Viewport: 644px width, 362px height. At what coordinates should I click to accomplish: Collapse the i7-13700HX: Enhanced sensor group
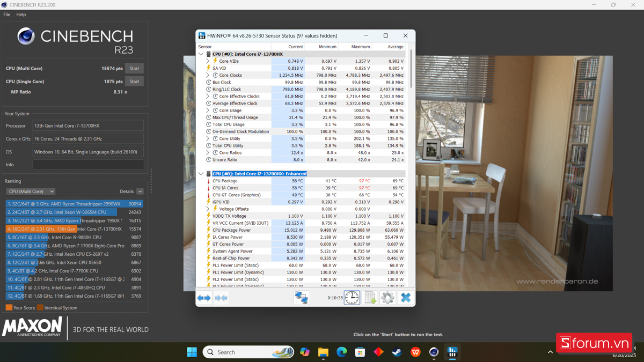coord(201,174)
